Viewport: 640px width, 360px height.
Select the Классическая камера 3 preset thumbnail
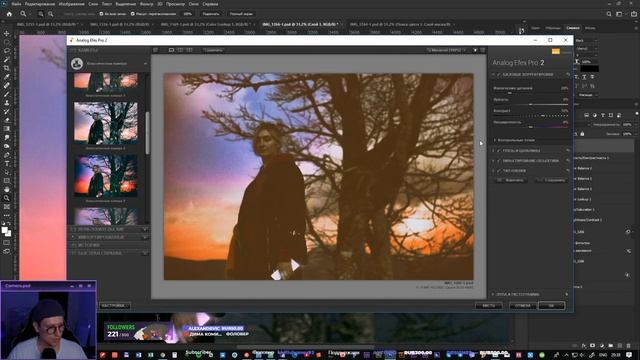coord(106,176)
